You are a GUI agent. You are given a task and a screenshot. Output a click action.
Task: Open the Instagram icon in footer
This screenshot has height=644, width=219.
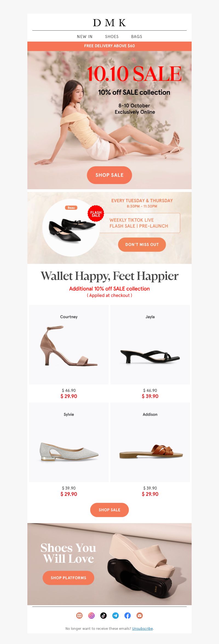[x=91, y=615]
